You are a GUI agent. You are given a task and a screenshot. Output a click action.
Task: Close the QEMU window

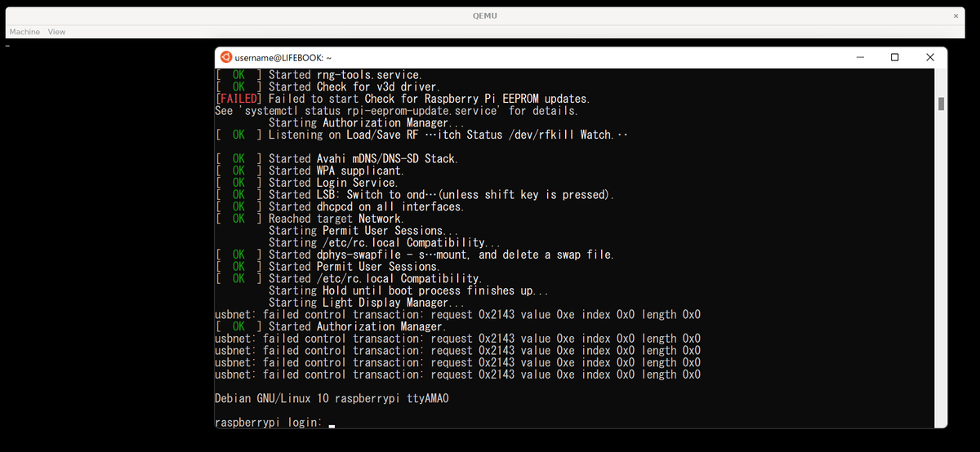click(x=955, y=16)
